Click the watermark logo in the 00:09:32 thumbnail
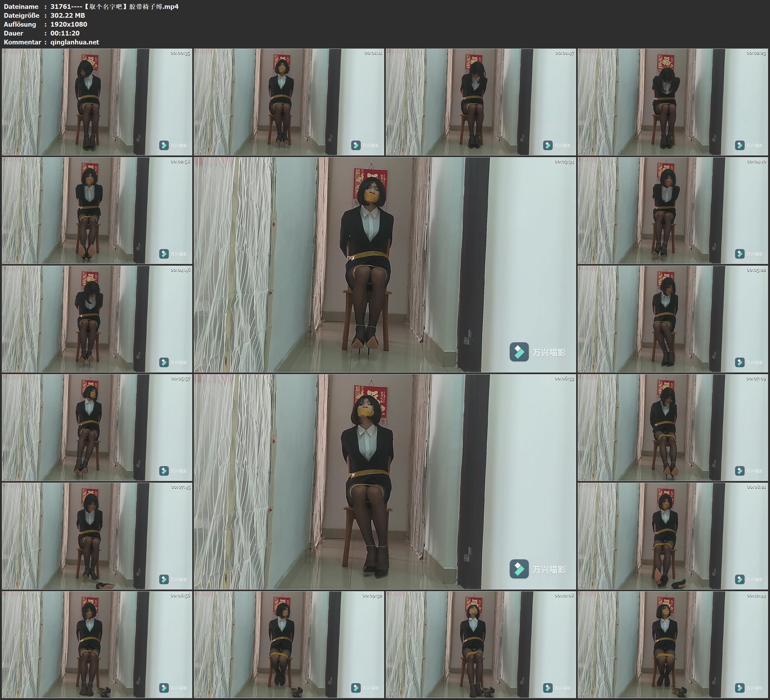 (x=356, y=688)
